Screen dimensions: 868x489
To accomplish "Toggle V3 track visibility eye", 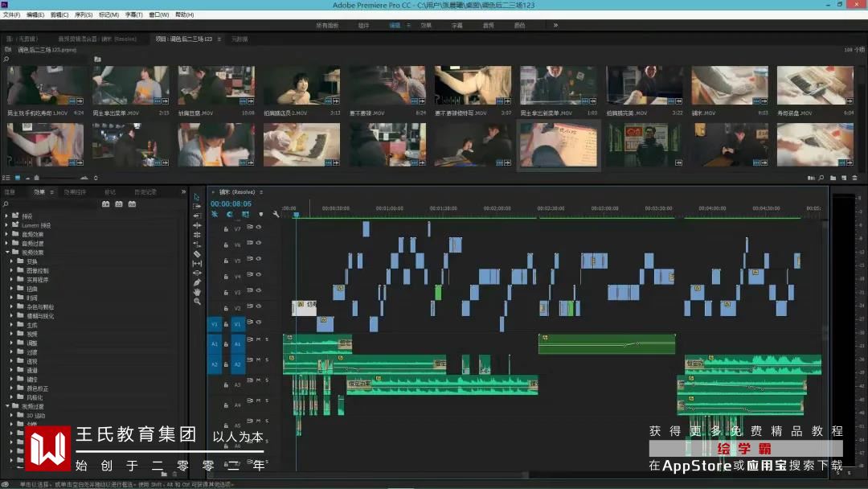I will coord(259,290).
